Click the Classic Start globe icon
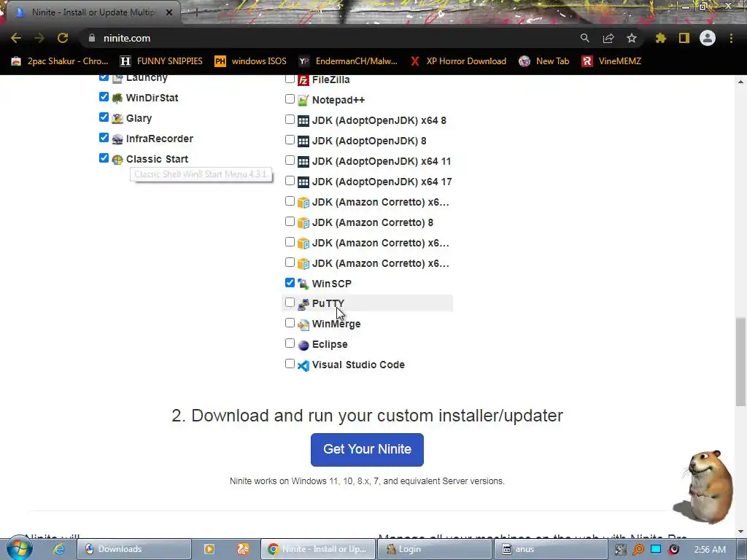Screen dimensions: 747x560 click(x=117, y=160)
